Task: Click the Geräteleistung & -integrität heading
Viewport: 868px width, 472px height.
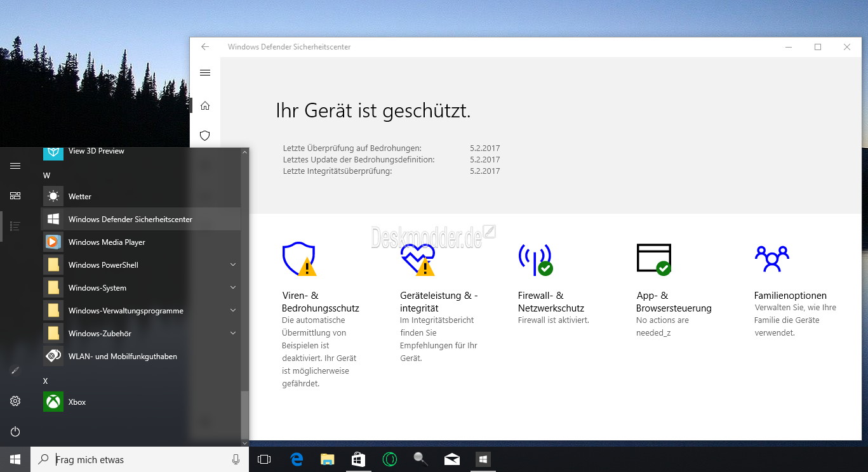Action: (439, 302)
